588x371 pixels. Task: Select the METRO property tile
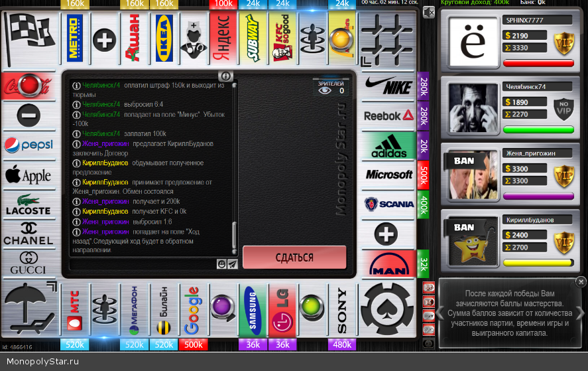[75, 39]
